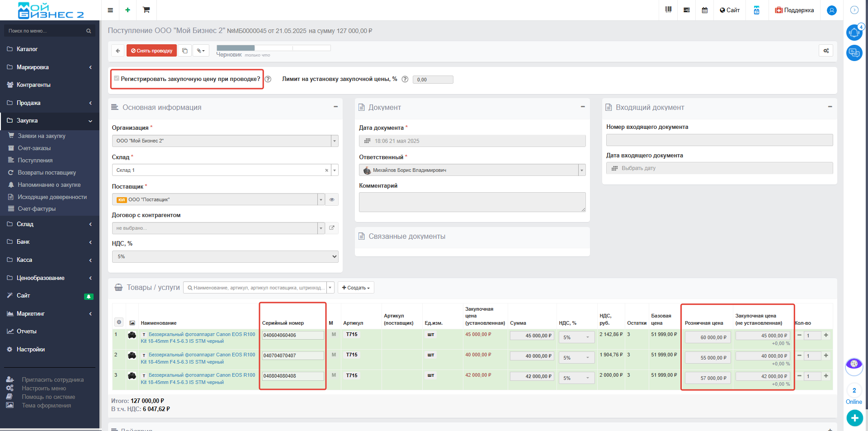Collapse the Документ panel
868x431 pixels.
pyautogui.click(x=583, y=107)
